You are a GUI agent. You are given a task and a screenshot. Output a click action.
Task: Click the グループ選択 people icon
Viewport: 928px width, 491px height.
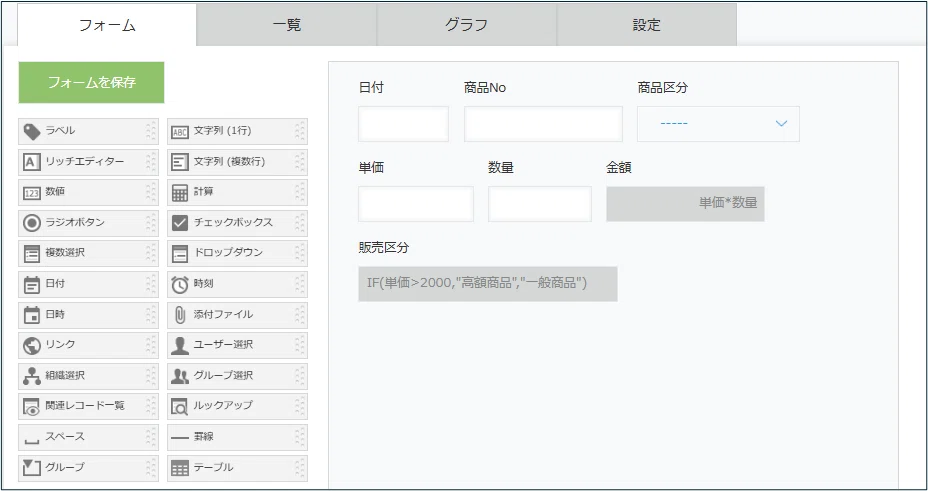point(180,376)
